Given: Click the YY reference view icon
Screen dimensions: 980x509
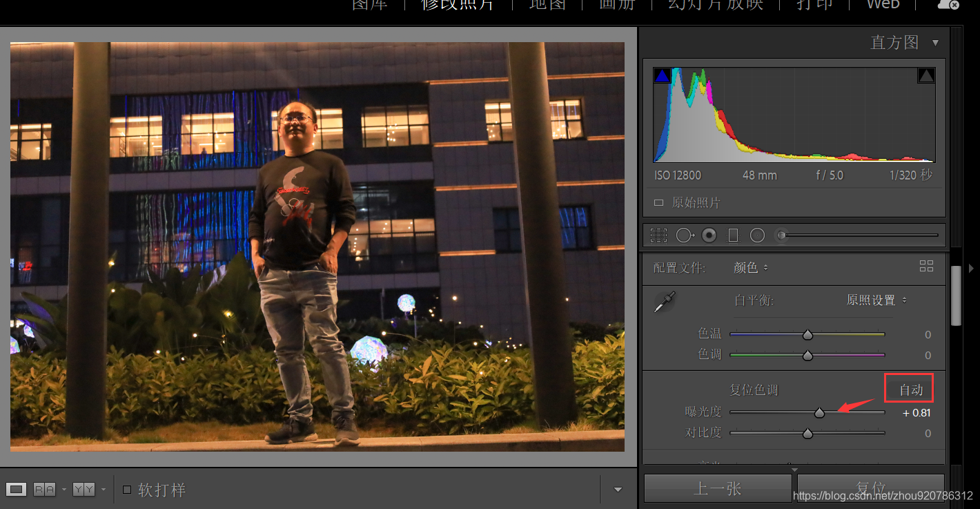Looking at the screenshot, I should coord(84,490).
